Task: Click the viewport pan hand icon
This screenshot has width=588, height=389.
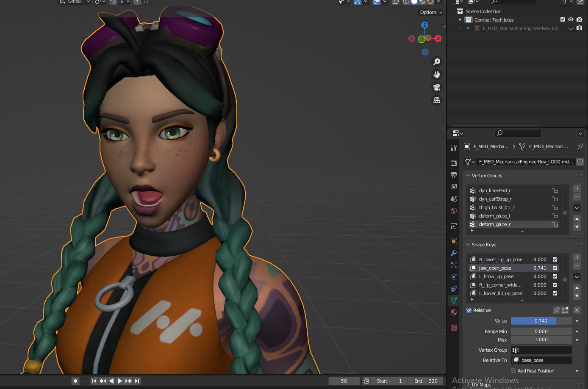Action: tap(437, 74)
